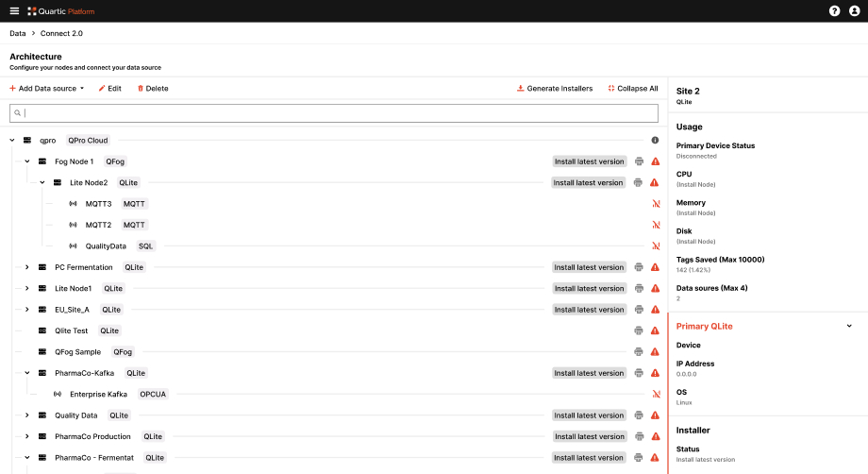Click Generate Installers
Screen dimensions: 868x474
(555, 89)
